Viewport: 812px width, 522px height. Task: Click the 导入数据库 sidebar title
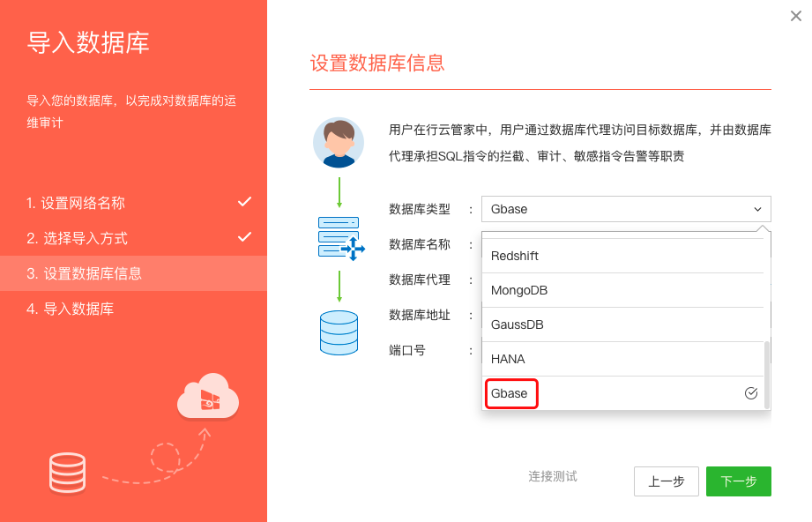coord(88,42)
